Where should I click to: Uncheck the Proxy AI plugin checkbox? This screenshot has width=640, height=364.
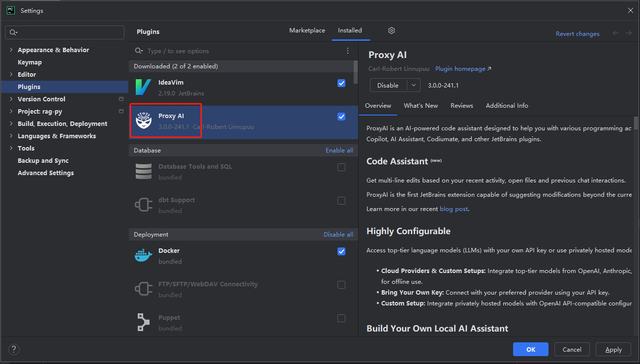click(x=341, y=117)
